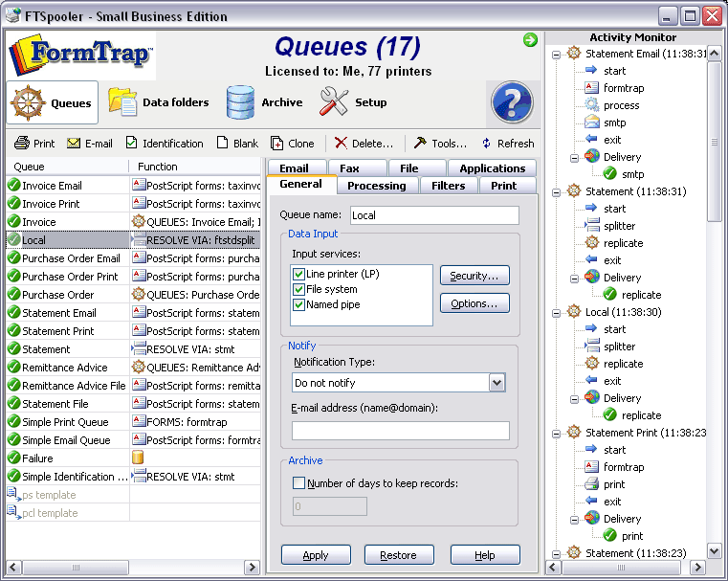
Task: Click the Queue name input field
Action: coord(434,215)
